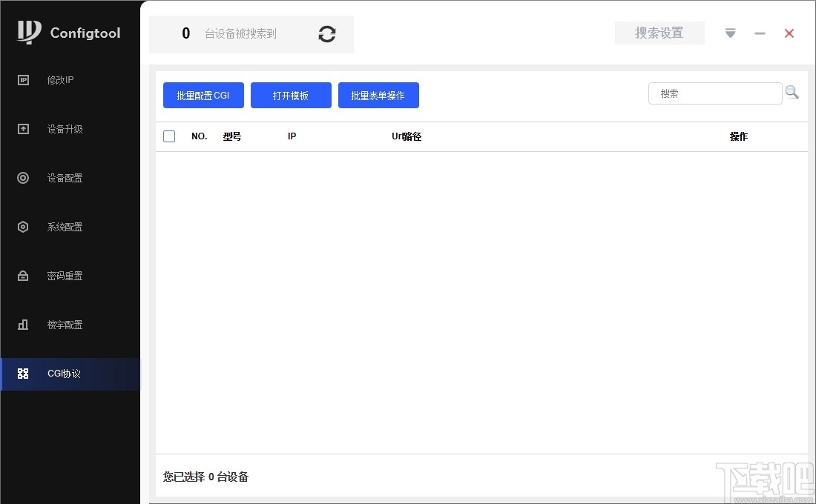This screenshot has height=504, width=816.
Task: Open the filter dropdown arrow near 搜索设置
Action: point(730,33)
